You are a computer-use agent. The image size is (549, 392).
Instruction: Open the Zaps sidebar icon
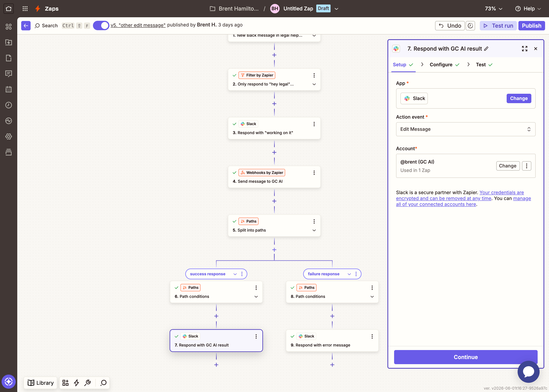(x=9, y=42)
